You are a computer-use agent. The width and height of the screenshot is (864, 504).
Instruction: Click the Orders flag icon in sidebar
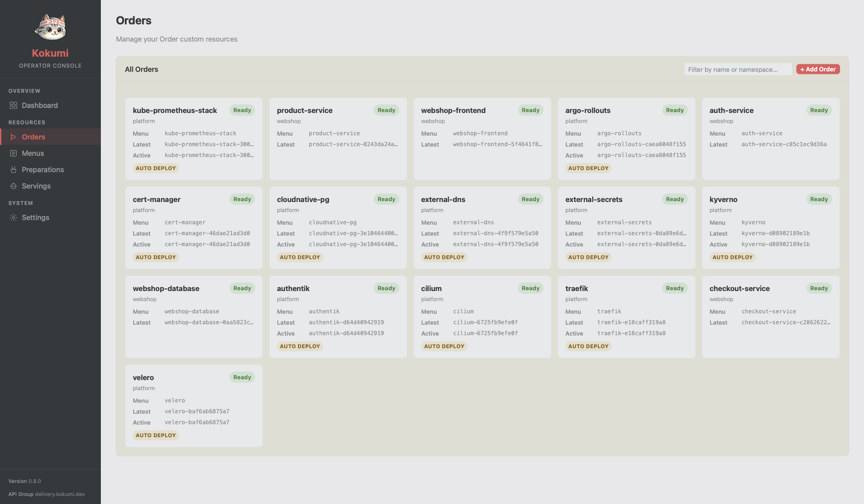13,137
